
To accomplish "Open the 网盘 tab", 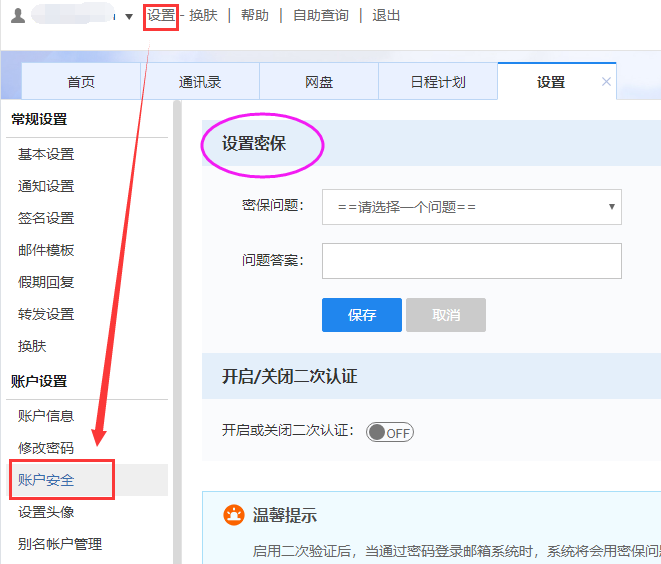I will coord(319,82).
